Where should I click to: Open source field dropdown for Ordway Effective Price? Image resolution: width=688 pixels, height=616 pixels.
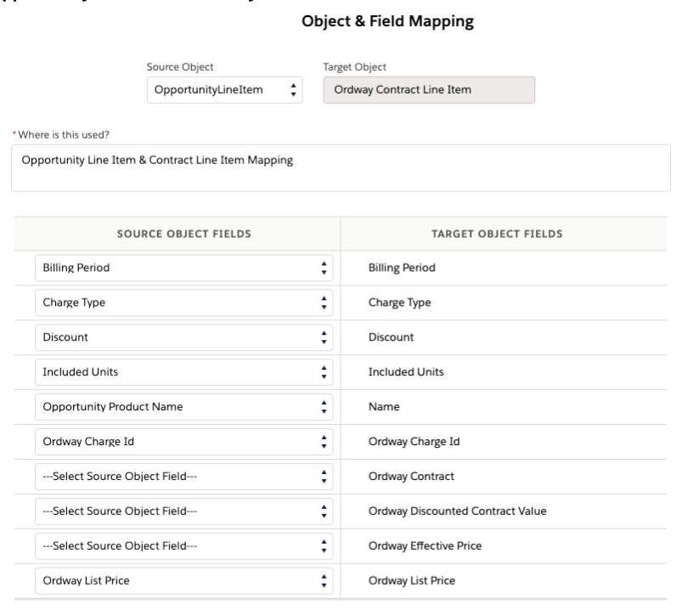pyautogui.click(x=183, y=545)
